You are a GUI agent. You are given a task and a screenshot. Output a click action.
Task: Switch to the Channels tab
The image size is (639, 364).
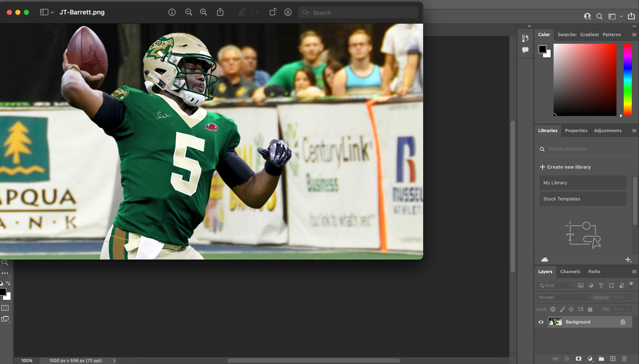point(570,271)
